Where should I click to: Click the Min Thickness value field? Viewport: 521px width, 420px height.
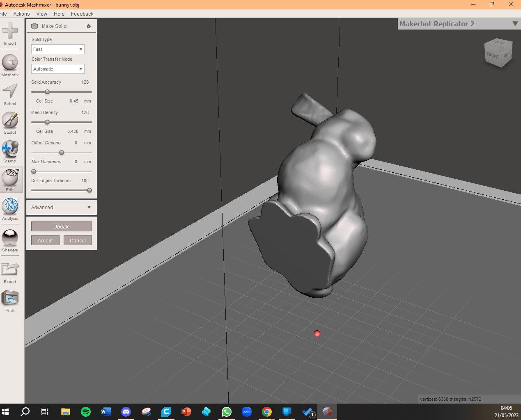tap(76, 162)
